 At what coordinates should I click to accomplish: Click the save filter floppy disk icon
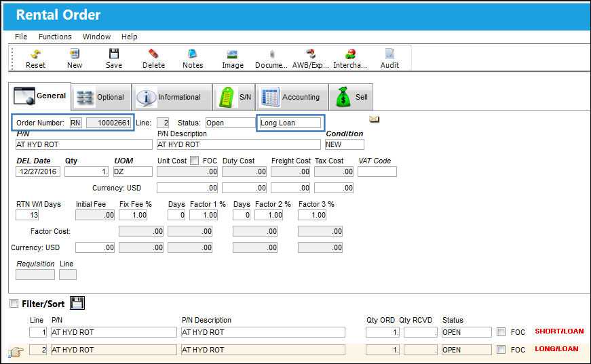coord(77,303)
